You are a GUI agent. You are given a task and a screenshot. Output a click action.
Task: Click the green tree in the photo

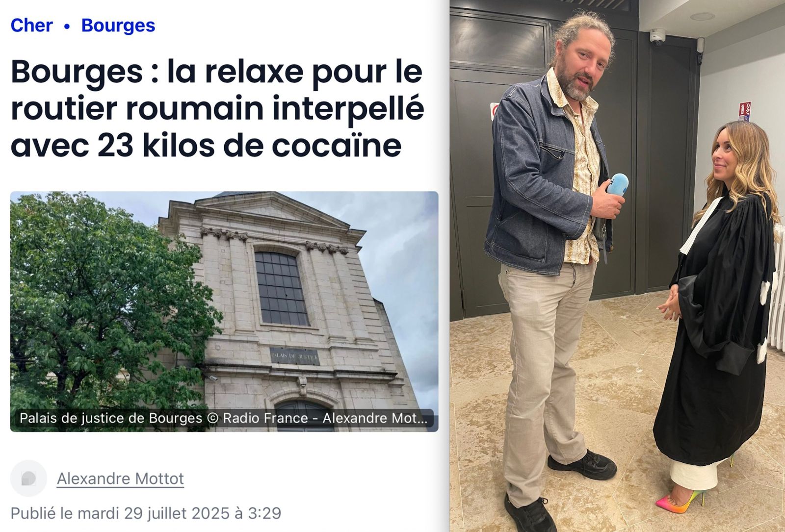coord(108,304)
